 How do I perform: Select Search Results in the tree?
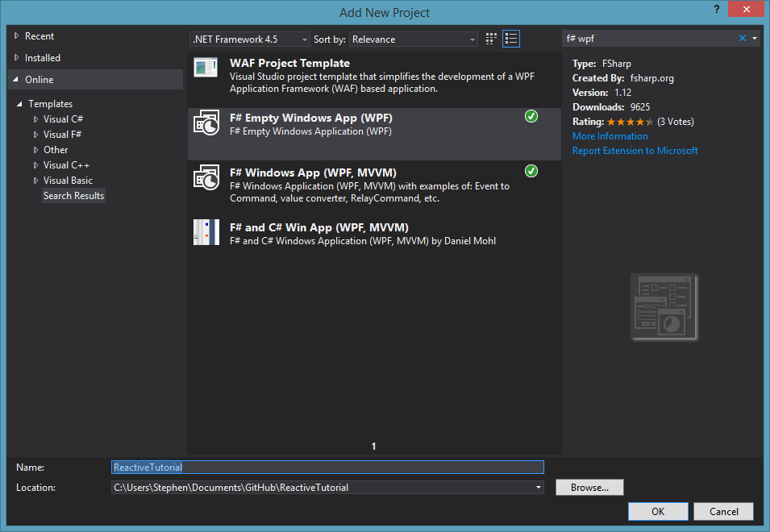click(73, 195)
